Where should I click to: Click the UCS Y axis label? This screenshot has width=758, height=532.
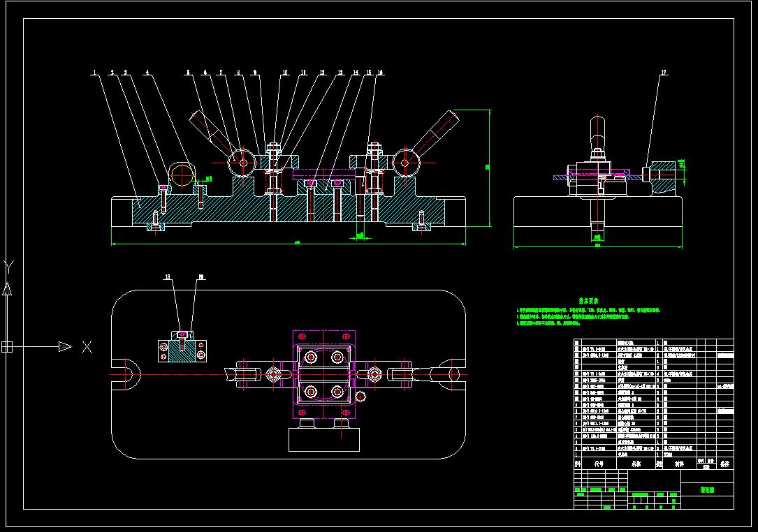point(8,267)
